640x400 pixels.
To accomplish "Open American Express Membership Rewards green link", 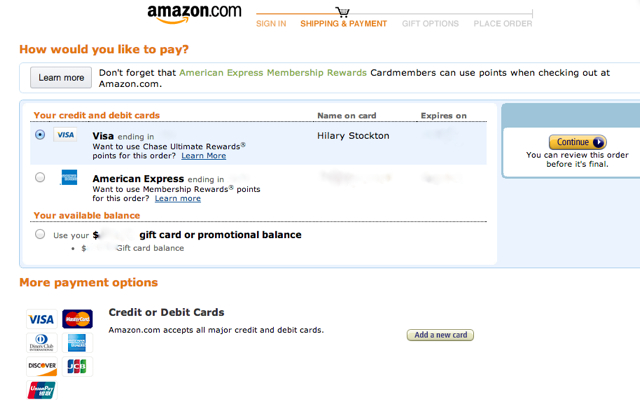I will 273,73.
